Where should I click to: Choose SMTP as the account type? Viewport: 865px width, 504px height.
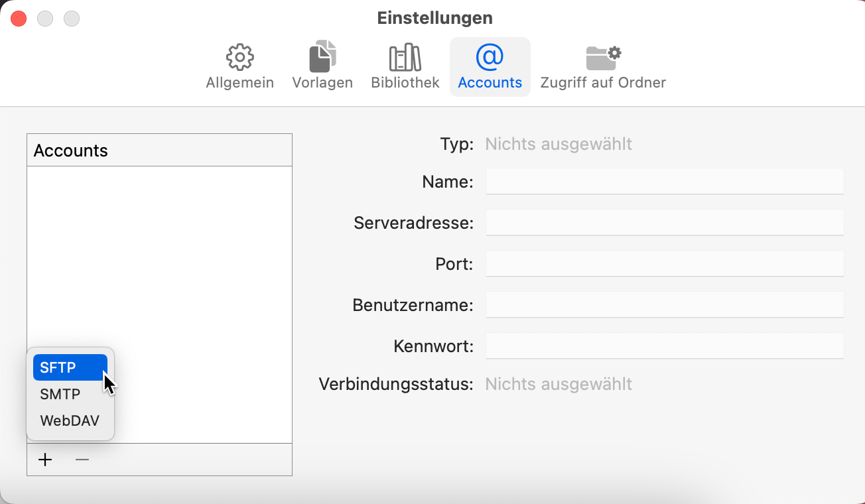coord(60,394)
